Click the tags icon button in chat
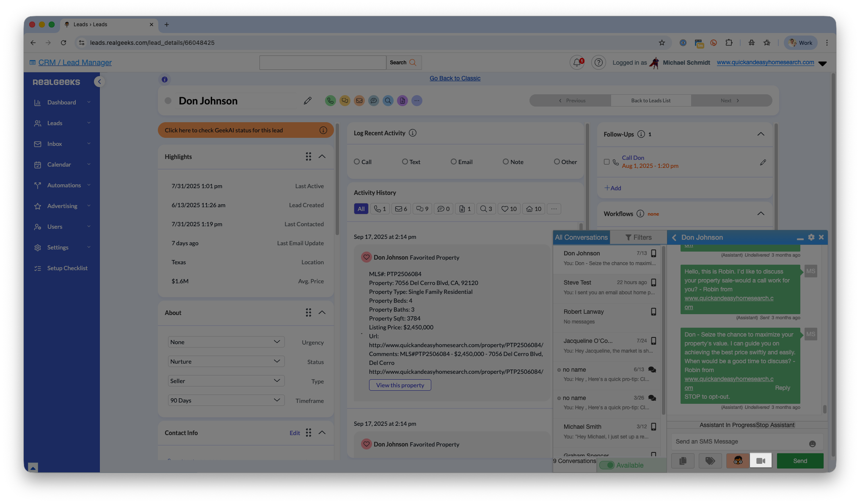Screen dimensions: 860x504 710,461
